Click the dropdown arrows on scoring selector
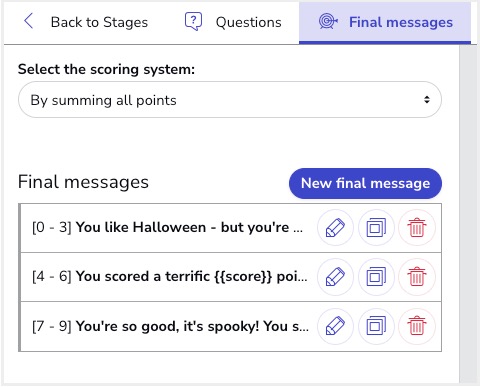The width and height of the screenshot is (480, 387). 427,100
